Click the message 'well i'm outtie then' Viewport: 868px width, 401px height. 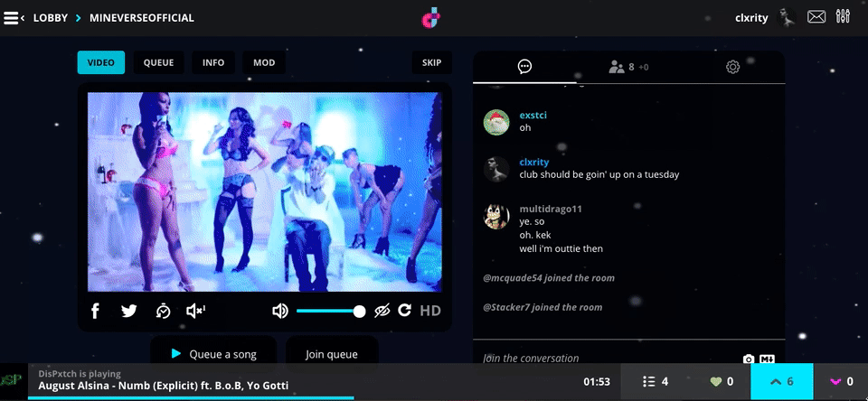[x=561, y=249]
